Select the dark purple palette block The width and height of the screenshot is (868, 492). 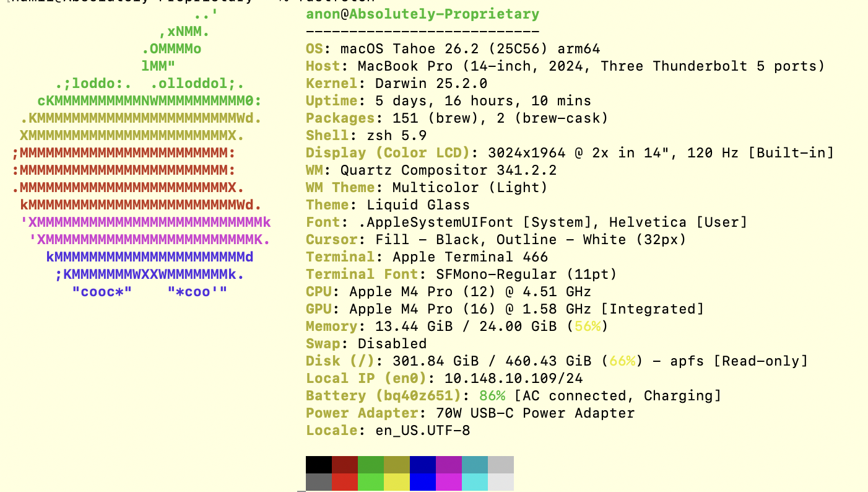(x=449, y=465)
